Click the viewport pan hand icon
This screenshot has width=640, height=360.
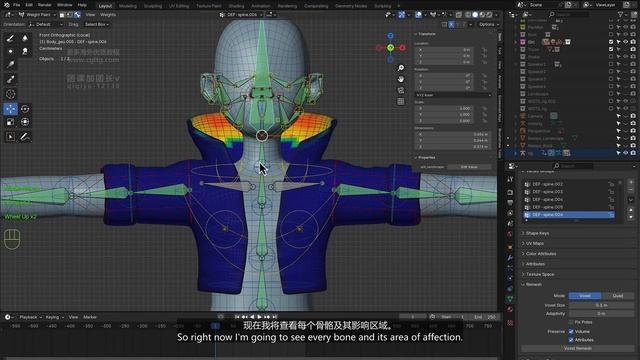(x=401, y=79)
